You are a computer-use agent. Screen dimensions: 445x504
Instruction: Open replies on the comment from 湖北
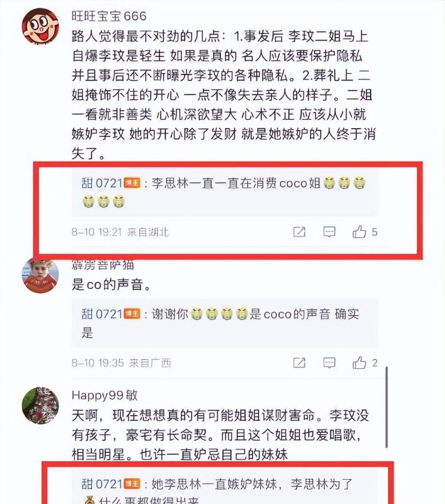(329, 232)
